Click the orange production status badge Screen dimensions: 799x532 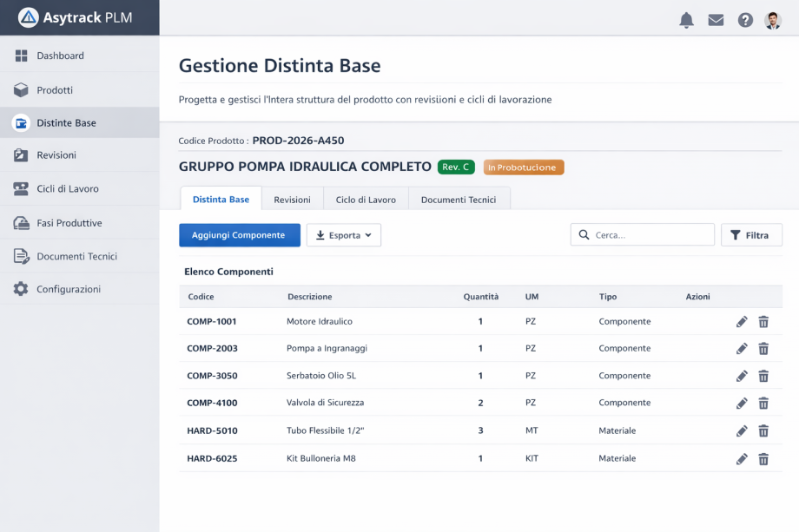tap(524, 167)
